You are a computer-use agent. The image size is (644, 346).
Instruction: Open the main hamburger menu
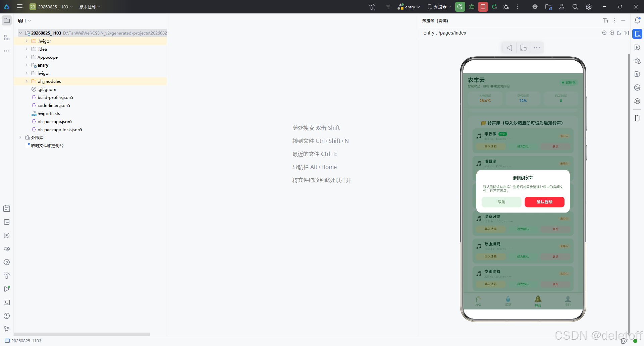(x=20, y=7)
